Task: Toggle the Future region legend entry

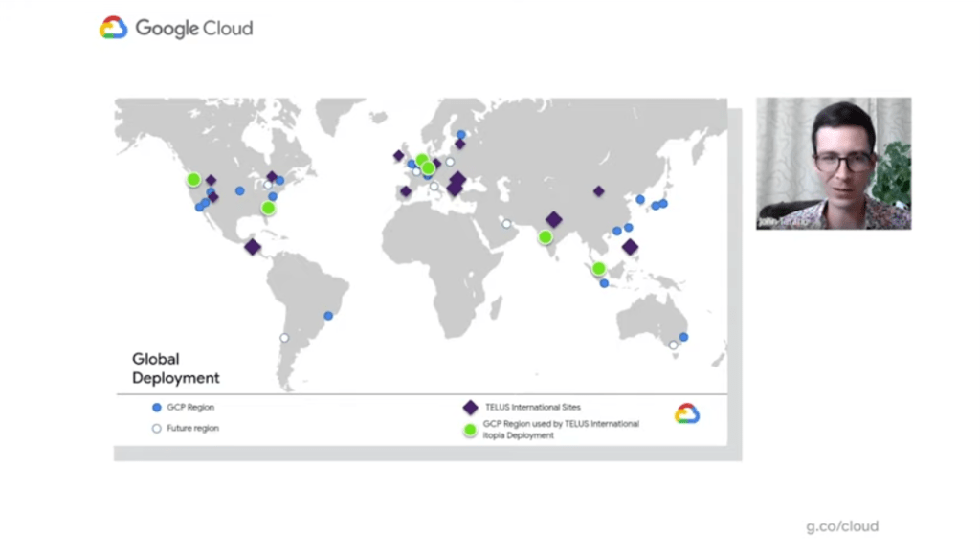Action: [187, 428]
